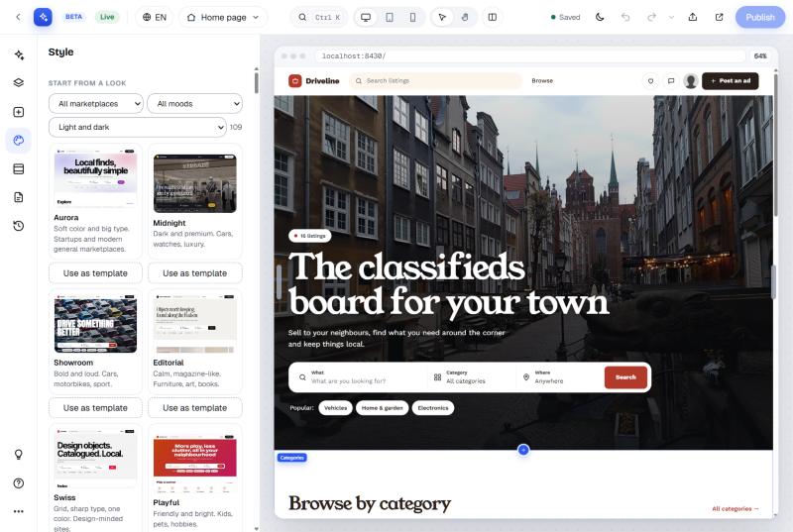Open the blue AI sparkle logo button
The height and width of the screenshot is (532, 793).
point(43,17)
